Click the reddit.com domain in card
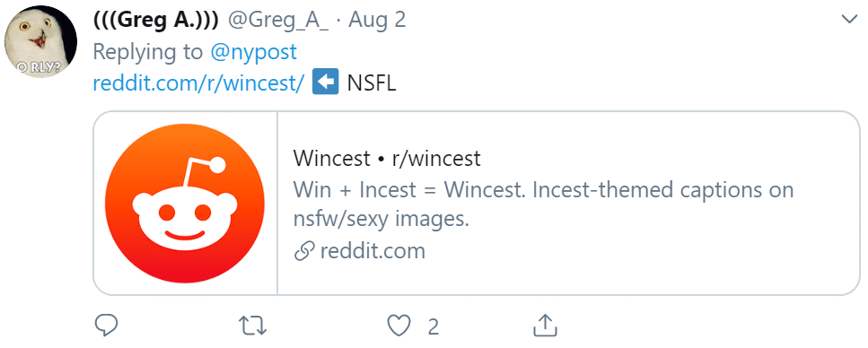868x348 pixels. pyautogui.click(x=373, y=251)
